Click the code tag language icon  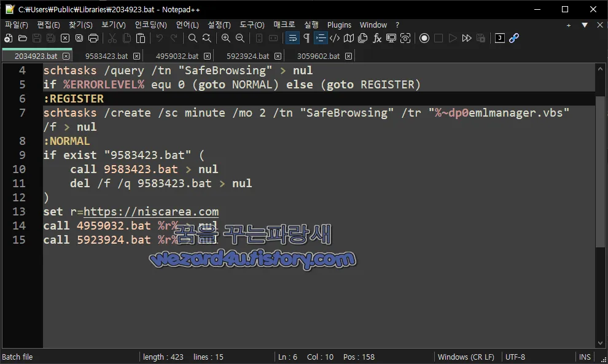click(335, 38)
